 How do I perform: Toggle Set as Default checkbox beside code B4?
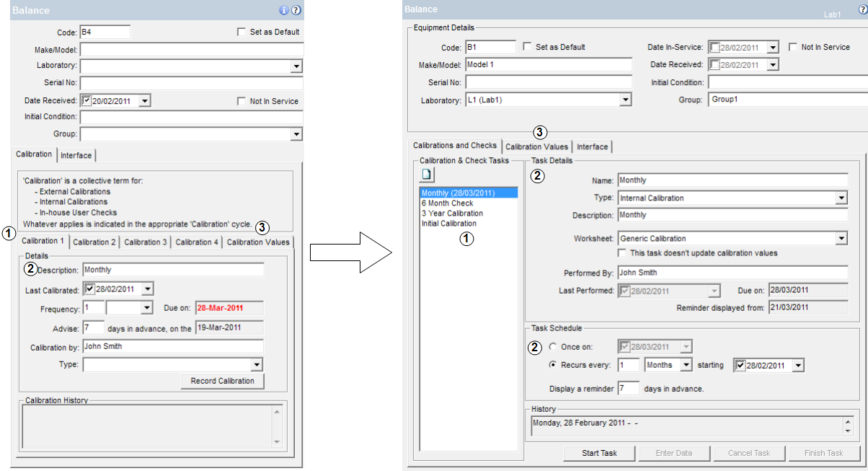[241, 32]
